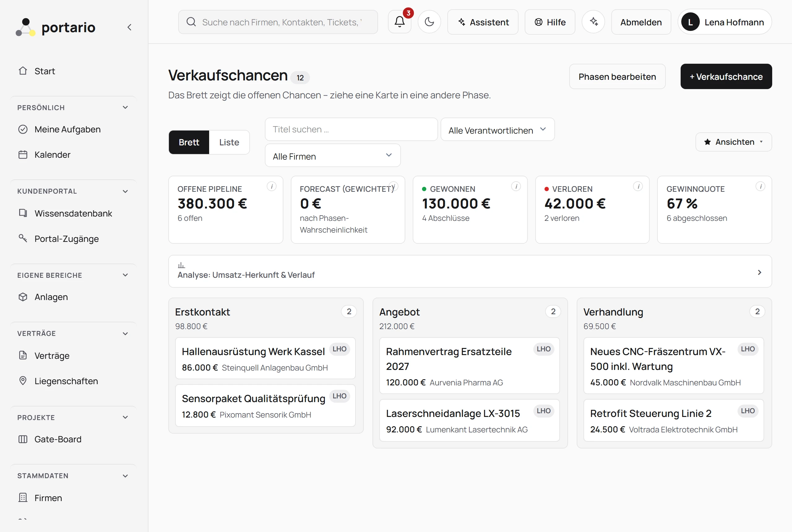Viewport: 792px width, 532px height.
Task: Open the Gate-Board
Action: click(x=74, y=440)
